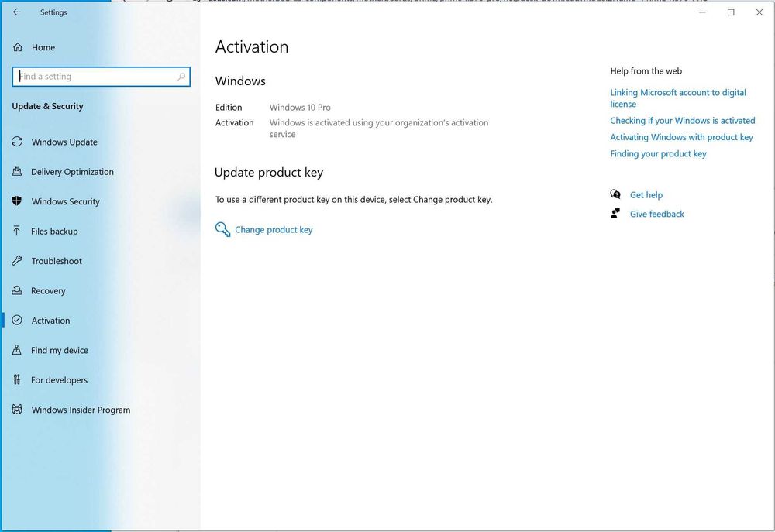Click the Update & Security heading
This screenshot has width=775, height=532.
point(47,106)
